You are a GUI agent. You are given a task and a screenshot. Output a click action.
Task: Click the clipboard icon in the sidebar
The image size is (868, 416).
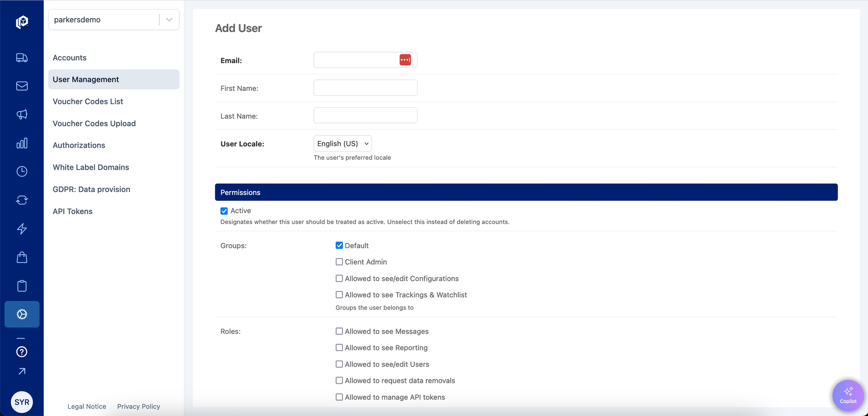tap(22, 286)
